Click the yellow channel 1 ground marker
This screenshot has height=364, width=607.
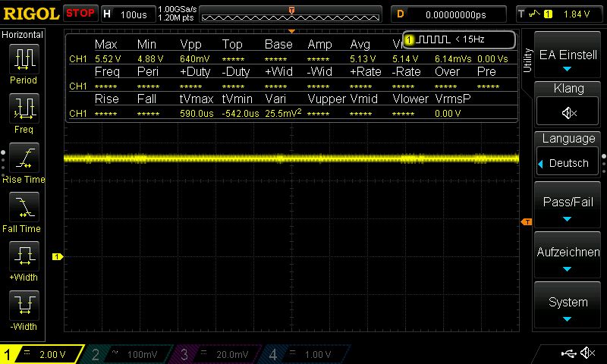coord(58,256)
